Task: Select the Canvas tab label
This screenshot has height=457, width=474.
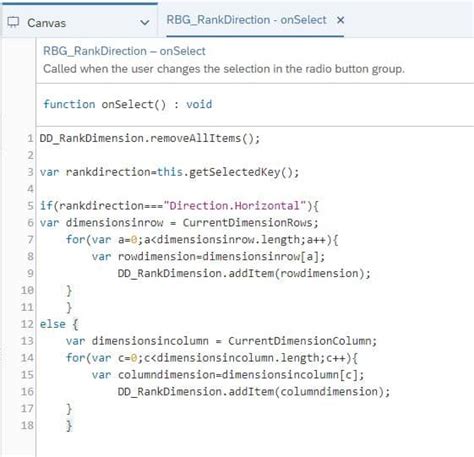Action: [x=46, y=23]
